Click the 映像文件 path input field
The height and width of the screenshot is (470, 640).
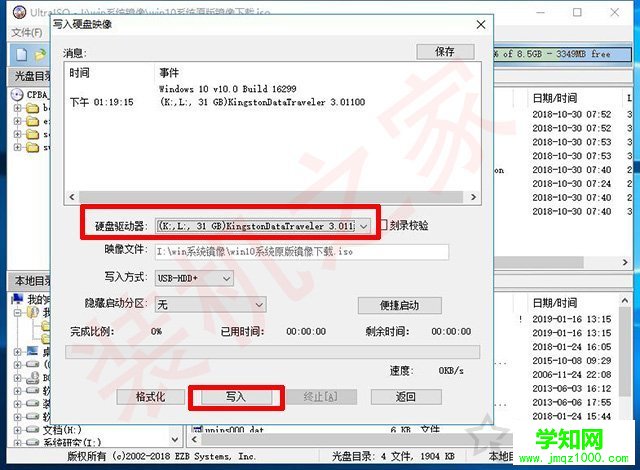(302, 252)
